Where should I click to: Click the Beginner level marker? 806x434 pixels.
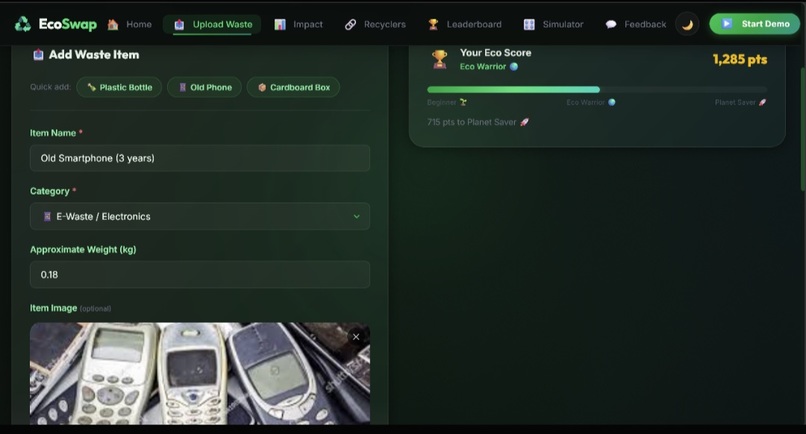(447, 102)
